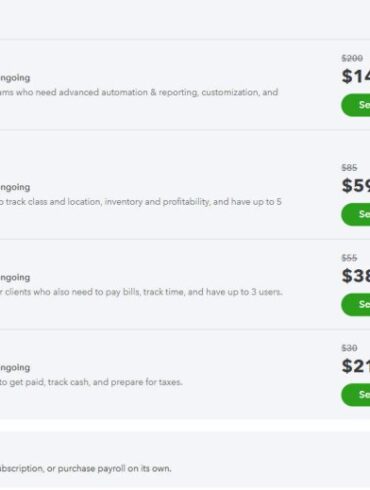Click the large discounted price starting with $38

[356, 276]
